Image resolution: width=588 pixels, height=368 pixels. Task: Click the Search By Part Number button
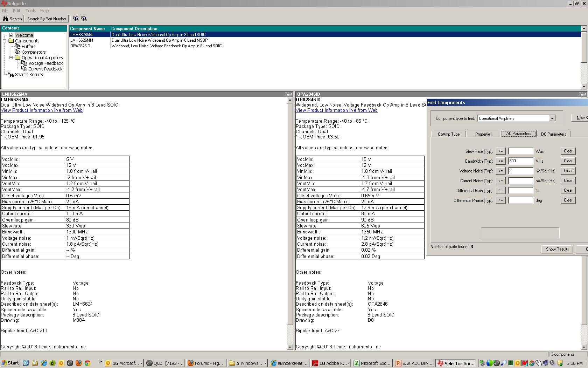[x=47, y=19]
